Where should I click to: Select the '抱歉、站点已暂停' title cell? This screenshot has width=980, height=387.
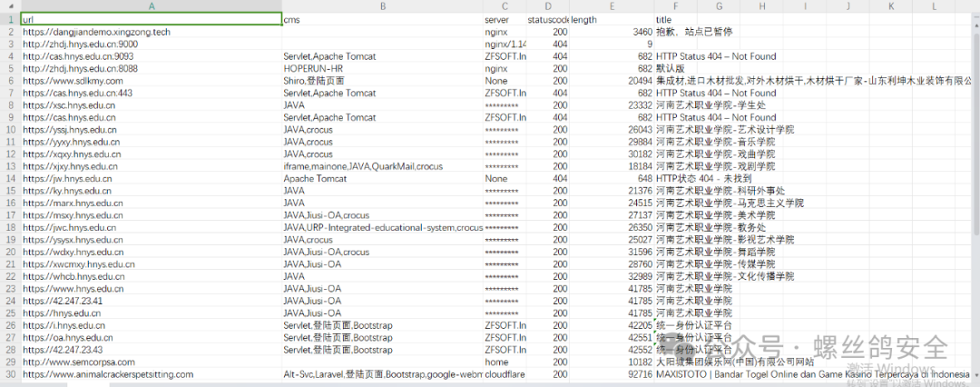click(x=694, y=32)
